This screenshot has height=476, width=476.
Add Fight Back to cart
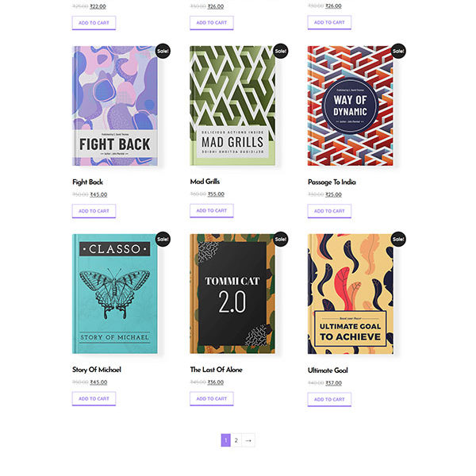tap(94, 211)
